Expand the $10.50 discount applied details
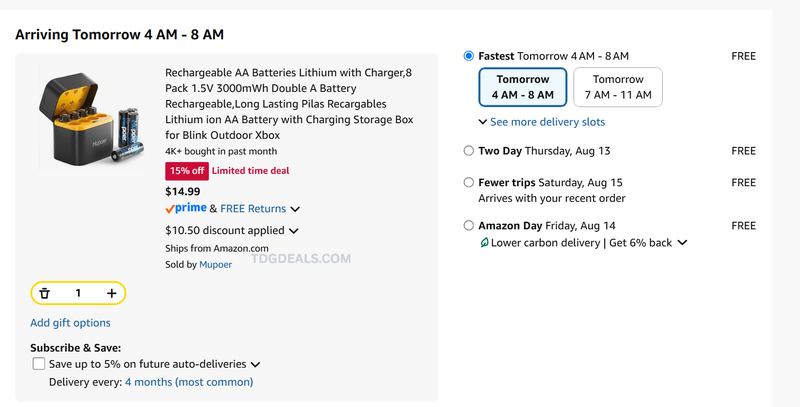Image resolution: width=800 pixels, height=407 pixels. tap(294, 231)
